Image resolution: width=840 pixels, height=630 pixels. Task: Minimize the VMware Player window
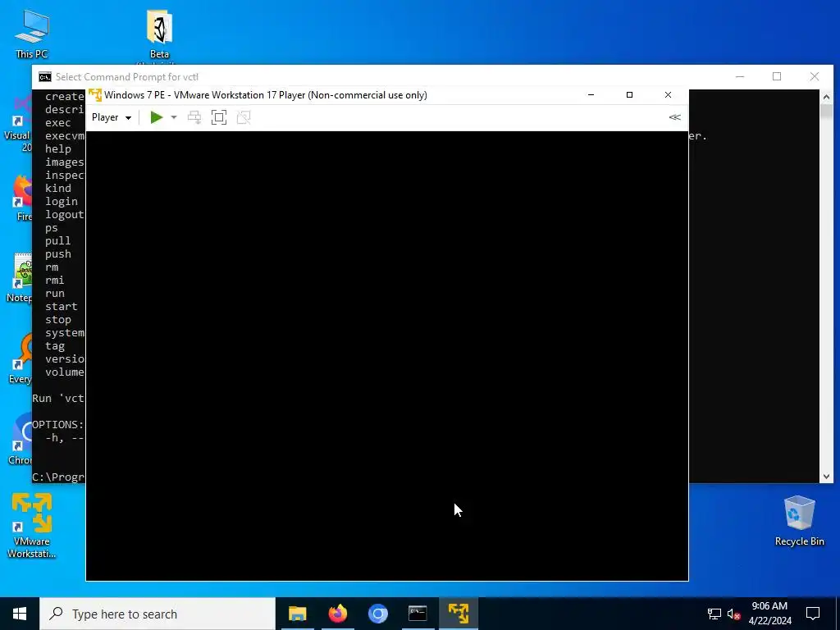[591, 95]
